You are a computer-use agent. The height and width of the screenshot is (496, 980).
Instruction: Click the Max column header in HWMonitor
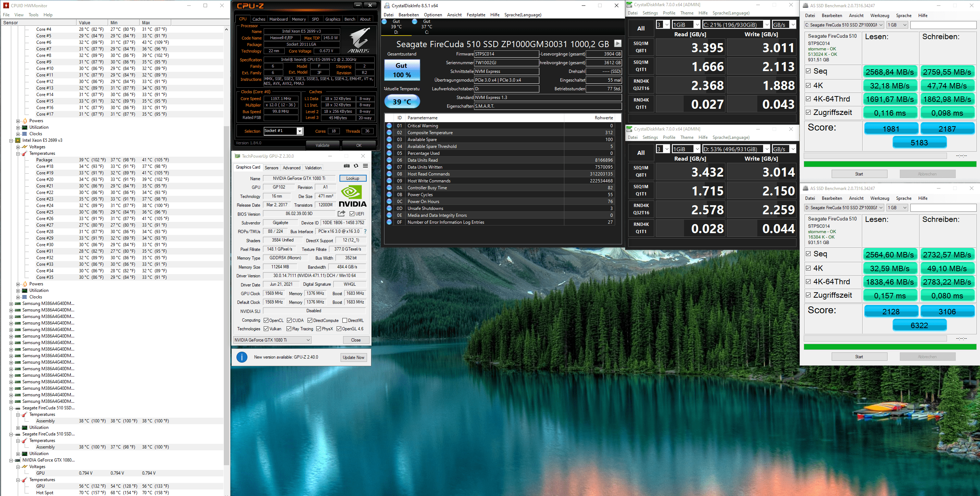[x=155, y=22]
